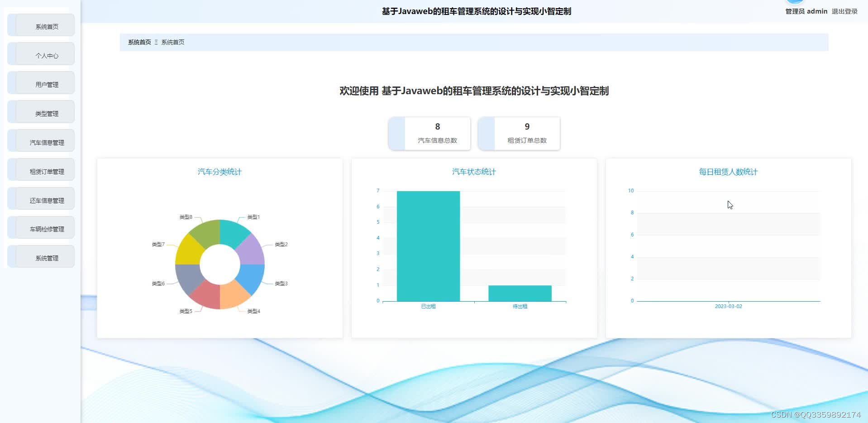Click the 已出租 bar in the chart
Viewport: 868px width, 423px height.
[428, 246]
